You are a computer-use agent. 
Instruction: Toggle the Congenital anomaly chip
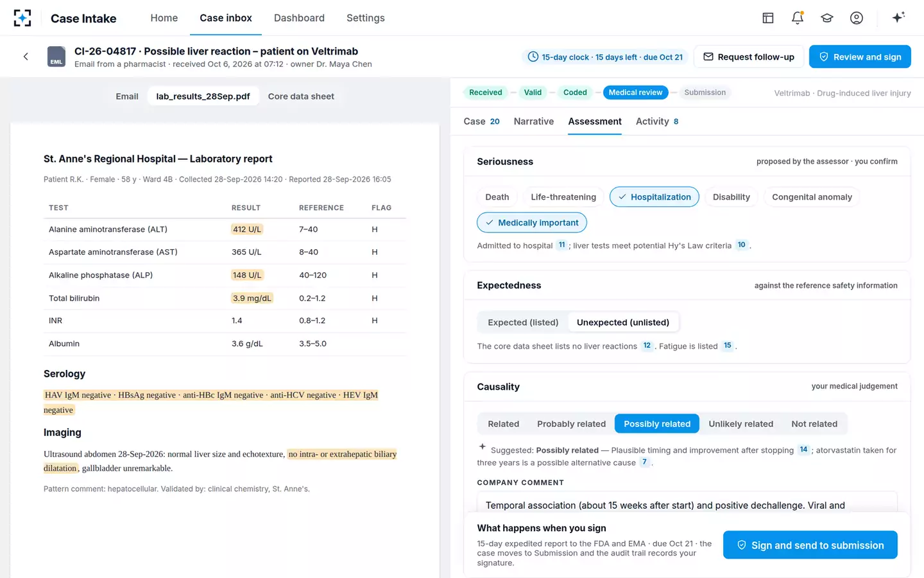(x=812, y=197)
